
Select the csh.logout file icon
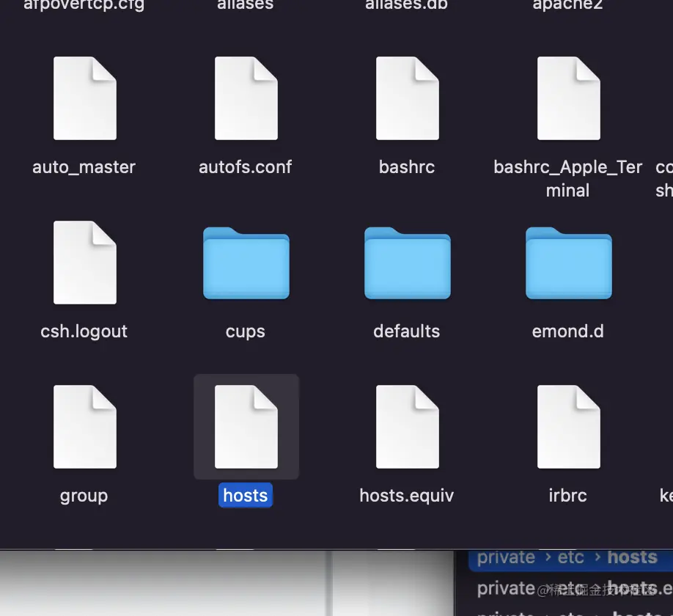tap(85, 263)
